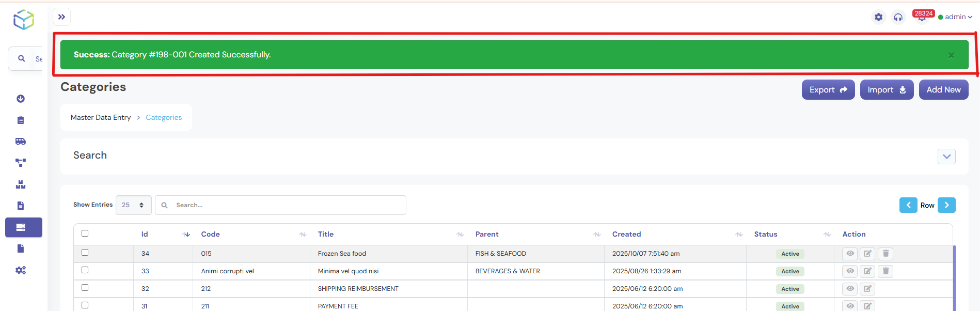Go to Master Data Entry breadcrumb
The width and height of the screenshot is (980, 311).
click(101, 118)
